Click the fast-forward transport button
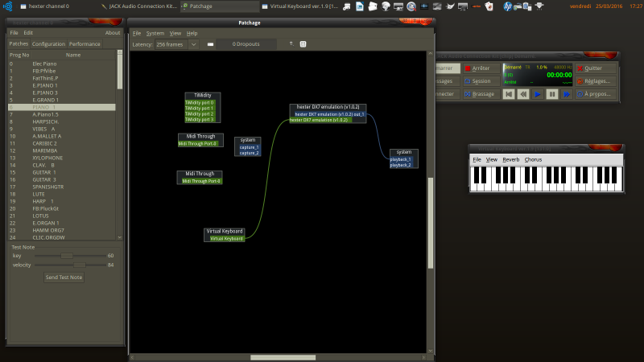 point(566,94)
